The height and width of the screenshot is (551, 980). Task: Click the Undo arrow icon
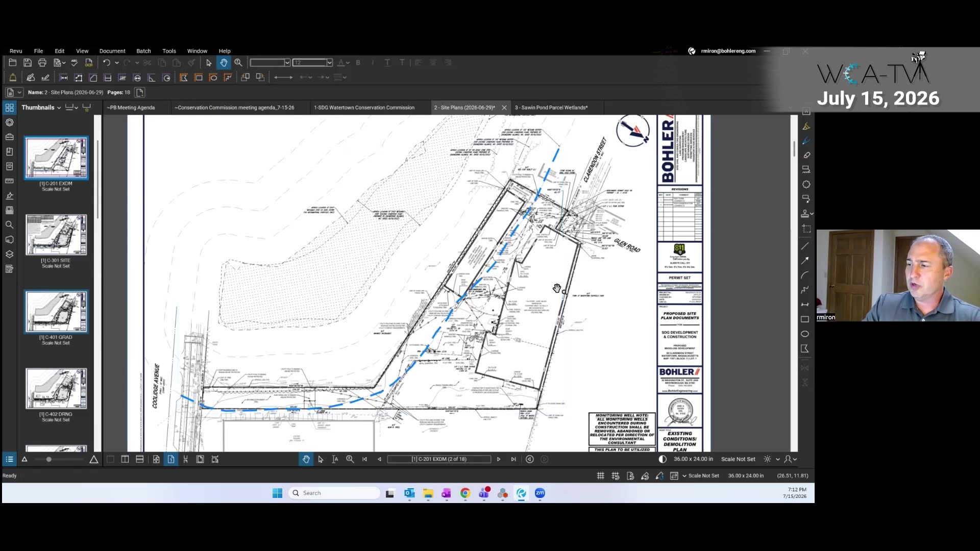click(106, 62)
